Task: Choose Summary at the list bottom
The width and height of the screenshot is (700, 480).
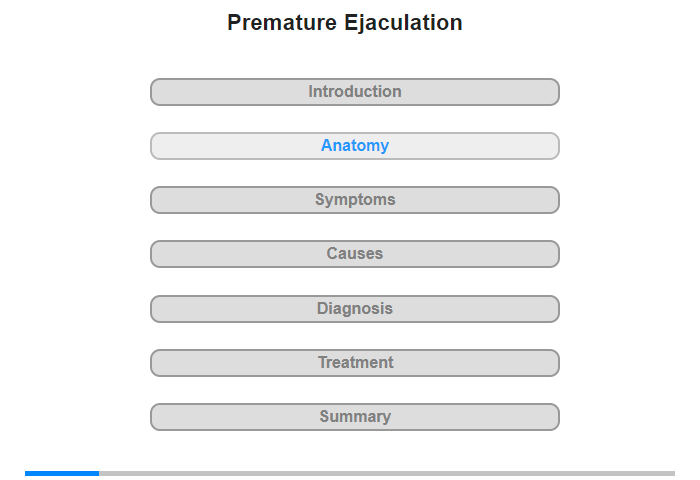Action: pyautogui.click(x=354, y=417)
